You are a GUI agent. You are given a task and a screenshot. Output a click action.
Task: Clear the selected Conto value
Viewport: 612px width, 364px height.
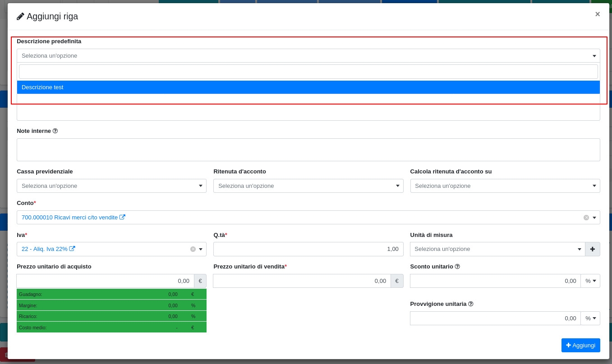point(586,218)
